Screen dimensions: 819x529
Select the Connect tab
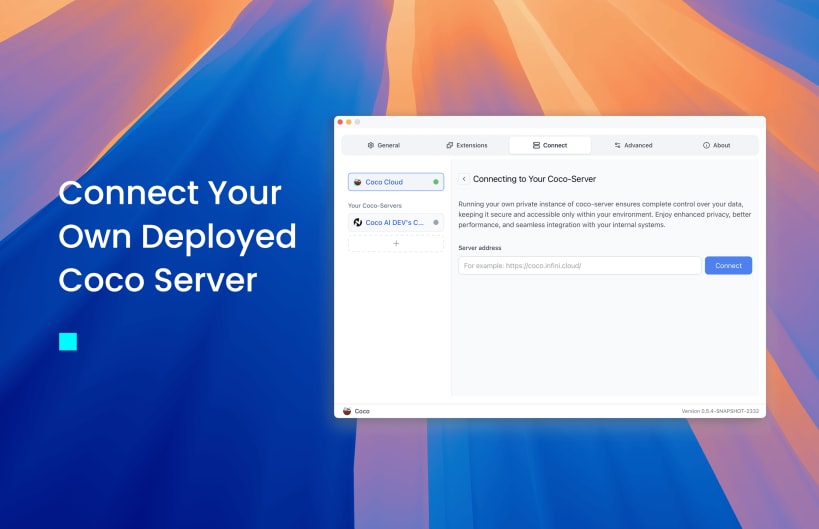coord(550,145)
